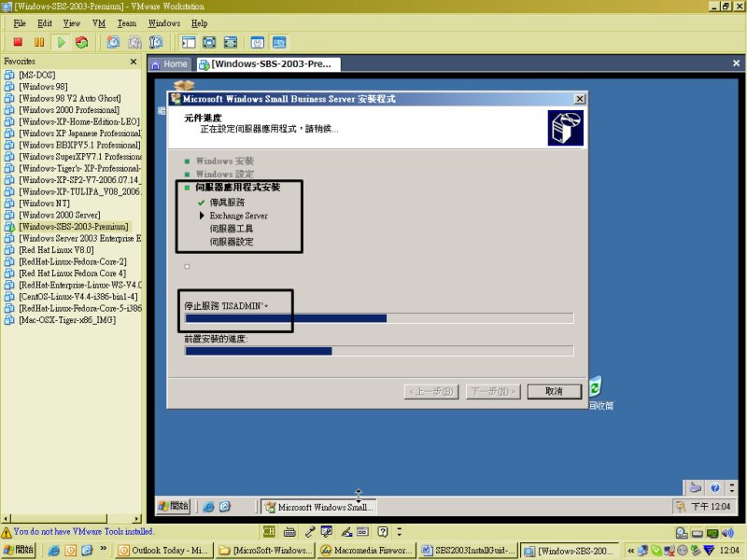The width and height of the screenshot is (747, 560).
Task: Expand hidden tray icons with « arrow
Action: point(630,551)
